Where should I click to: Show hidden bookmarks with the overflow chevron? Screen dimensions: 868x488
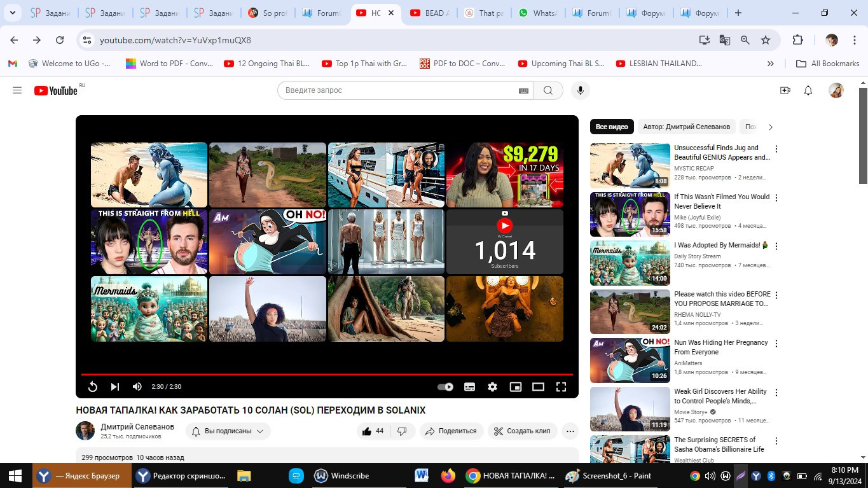pyautogui.click(x=771, y=64)
